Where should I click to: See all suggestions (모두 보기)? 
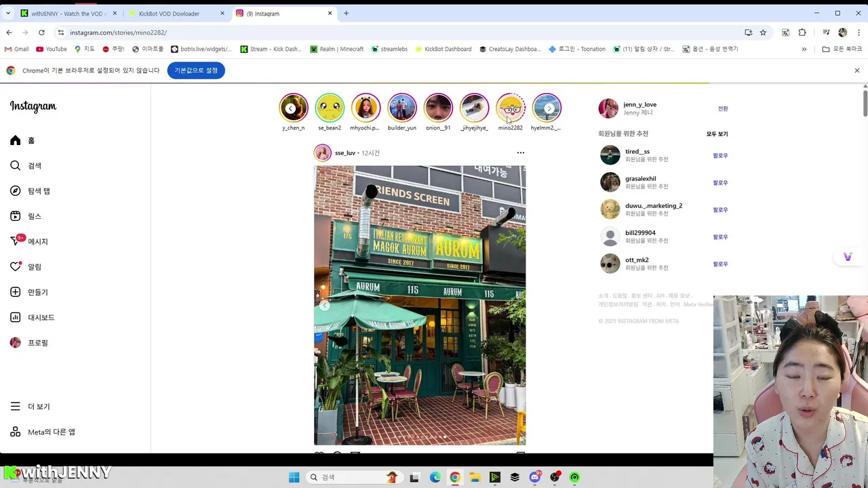(x=717, y=134)
